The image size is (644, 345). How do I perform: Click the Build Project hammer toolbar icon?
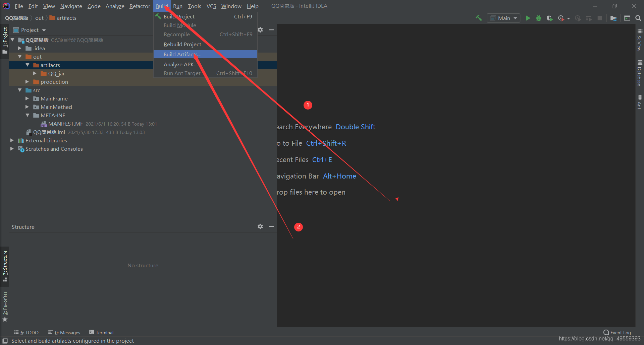point(479,18)
